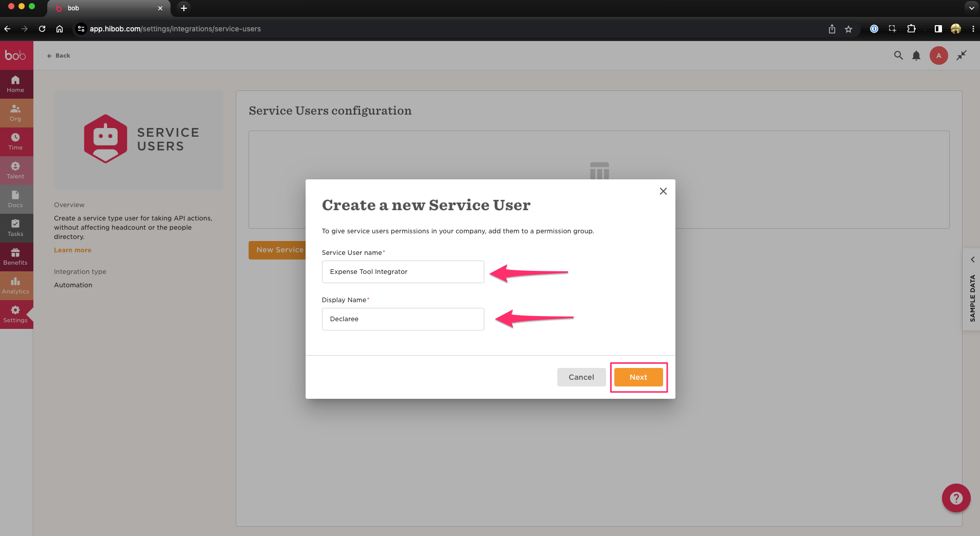
Task: Open notifications bell
Action: click(916, 56)
